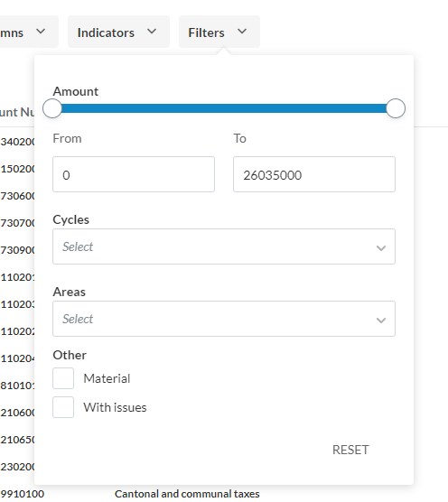
Task: Click the Cantonal and communal taxes cell
Action: click(187, 494)
